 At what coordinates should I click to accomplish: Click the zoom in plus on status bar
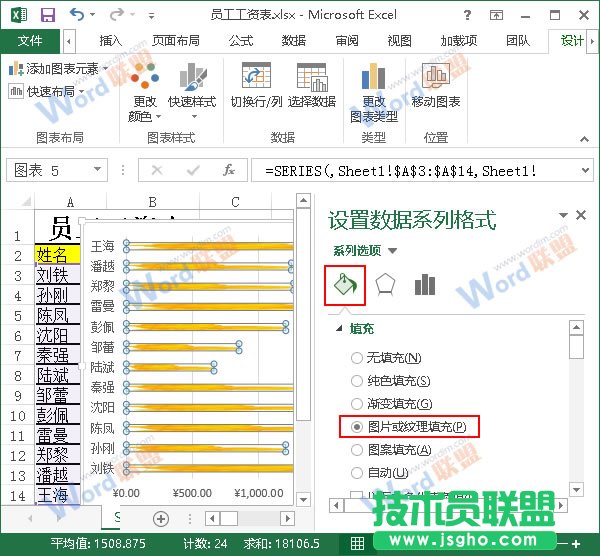coord(576,543)
